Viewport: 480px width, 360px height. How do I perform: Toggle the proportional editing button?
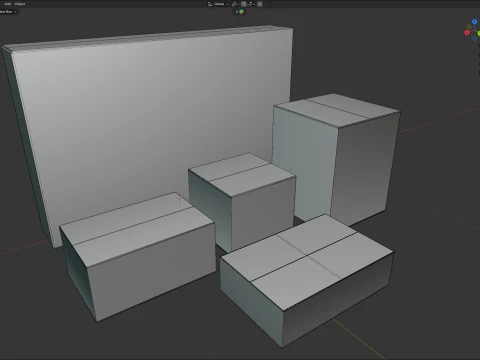point(260,4)
